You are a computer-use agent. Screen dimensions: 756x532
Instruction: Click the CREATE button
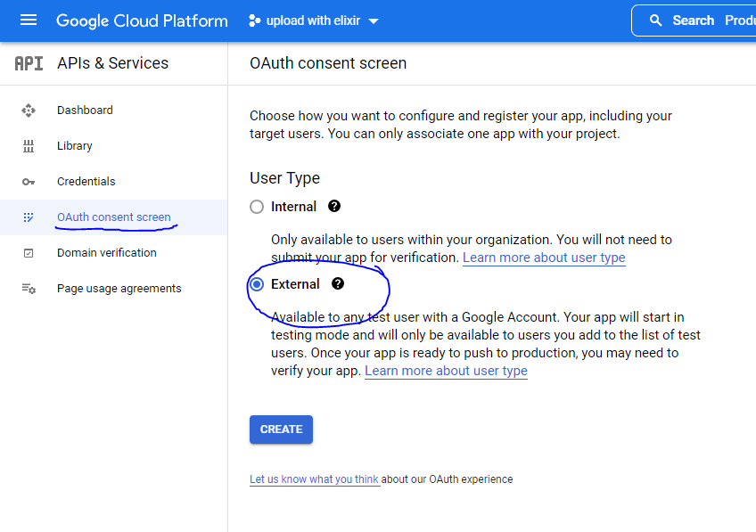[281, 430]
